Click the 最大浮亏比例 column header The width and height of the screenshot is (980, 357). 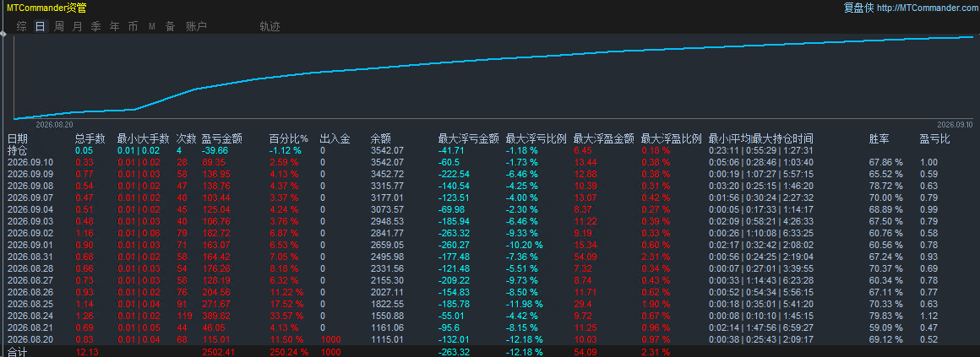coord(536,138)
